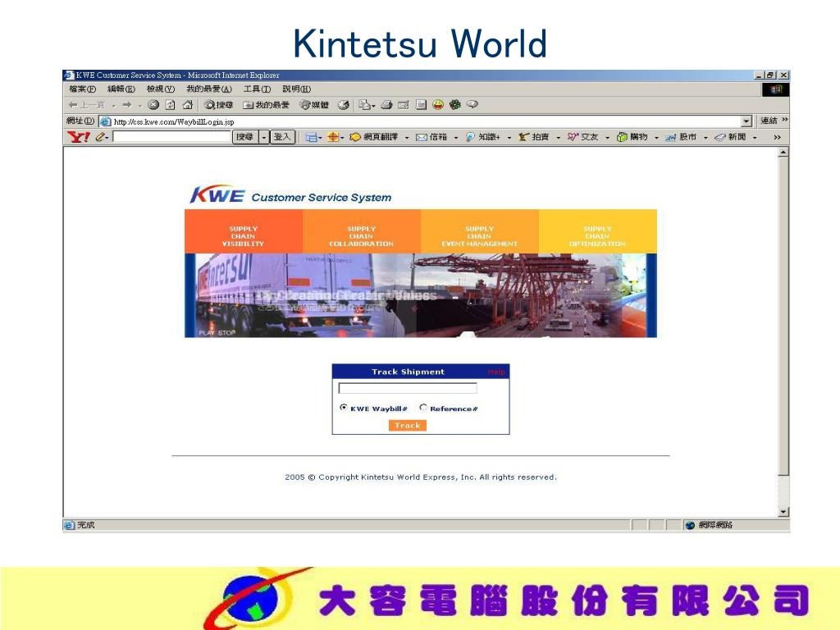Screen dimensions: 840x630
Task: Expand the 連結 links bar chevron
Action: coord(785,120)
